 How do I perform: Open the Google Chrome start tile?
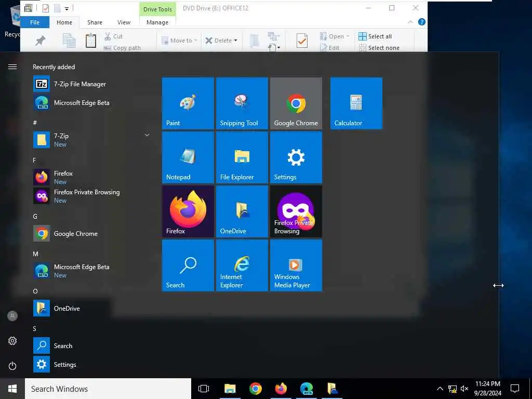[296, 103]
